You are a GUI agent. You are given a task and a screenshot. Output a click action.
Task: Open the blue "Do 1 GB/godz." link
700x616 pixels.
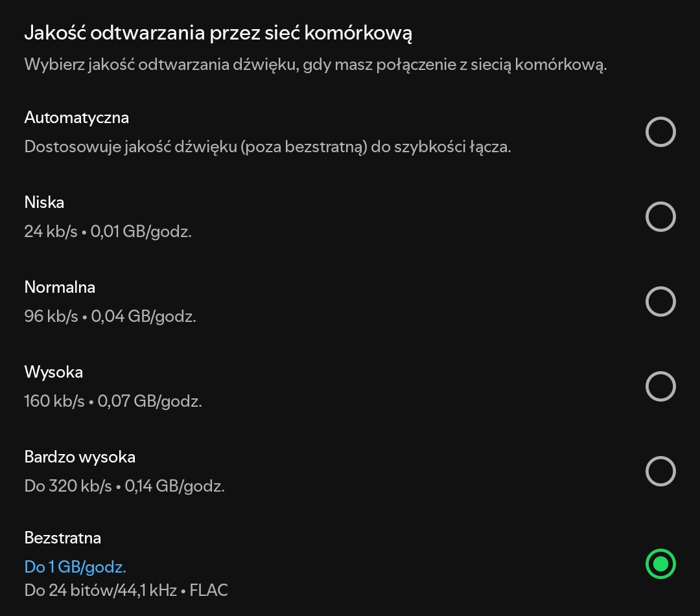75,567
